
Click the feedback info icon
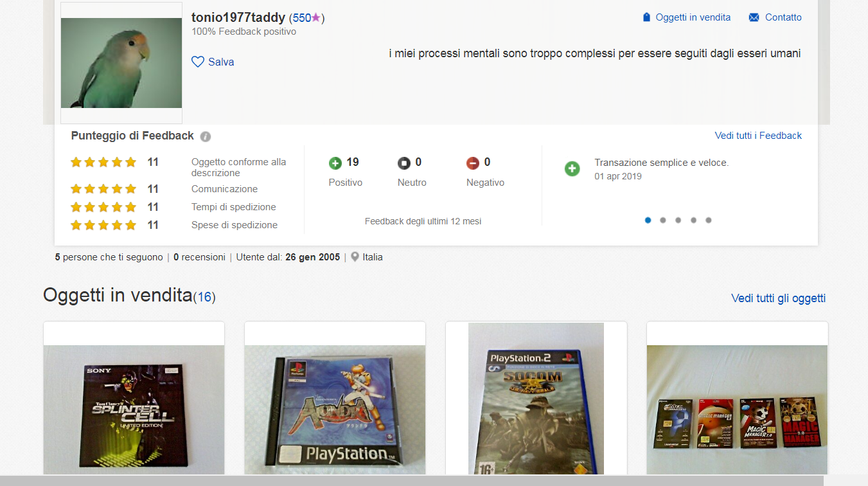coord(206,136)
